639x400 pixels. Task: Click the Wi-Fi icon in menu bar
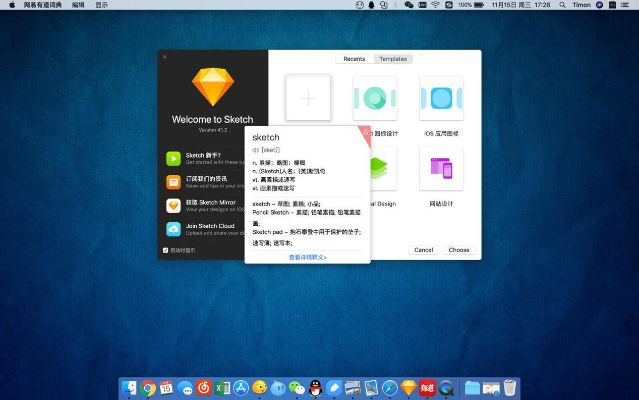coord(435,5)
